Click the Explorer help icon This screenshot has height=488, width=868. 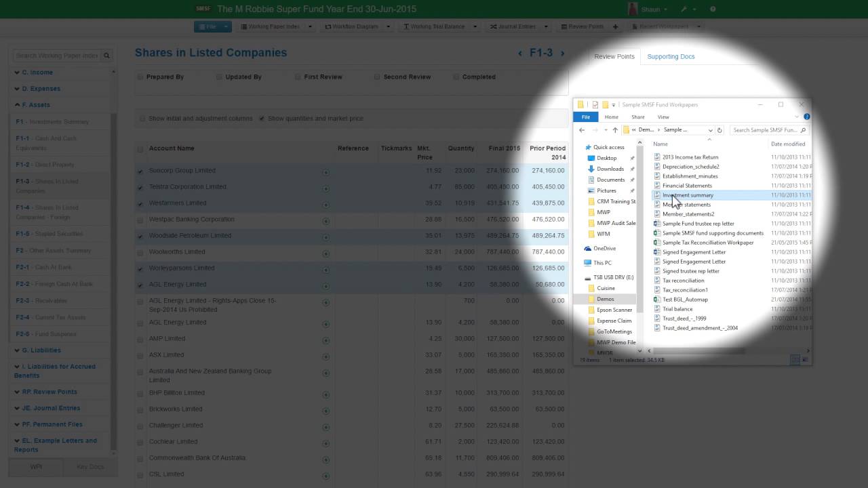pos(806,117)
